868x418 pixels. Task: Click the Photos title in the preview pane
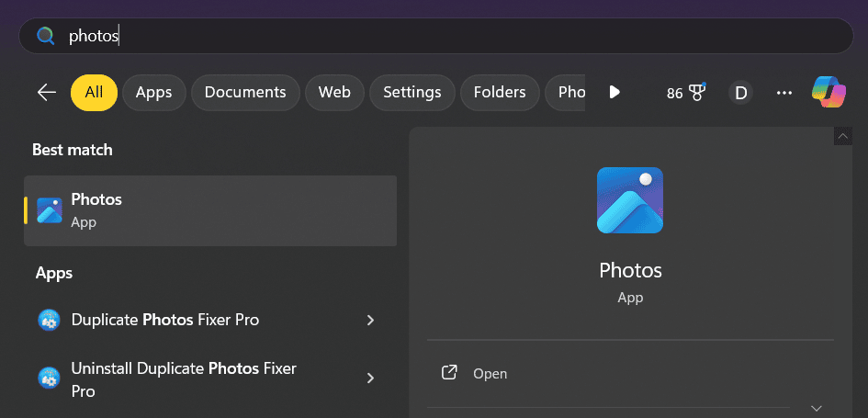(630, 270)
